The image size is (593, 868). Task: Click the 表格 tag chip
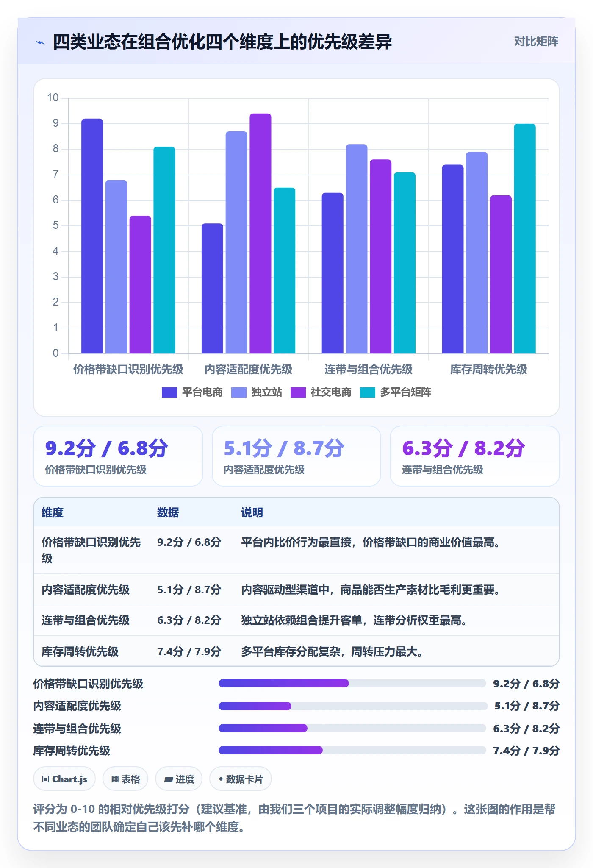(x=125, y=779)
